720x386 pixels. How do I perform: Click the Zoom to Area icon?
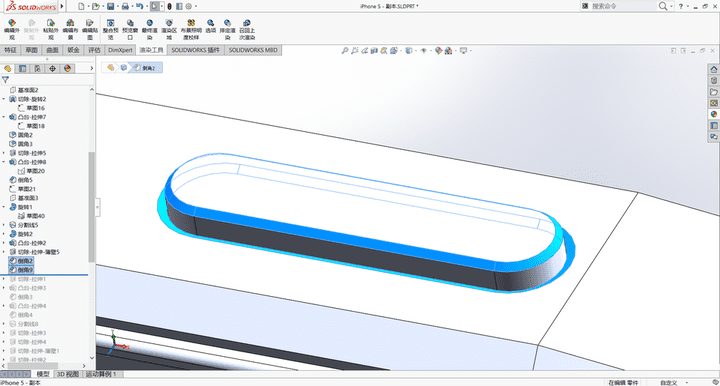354,50
